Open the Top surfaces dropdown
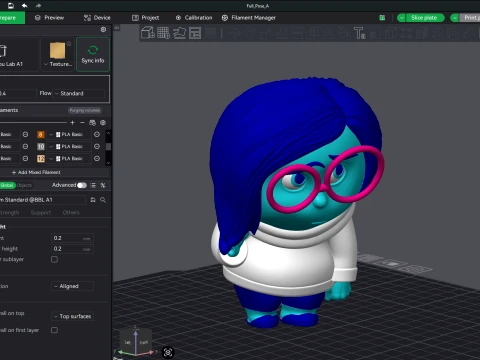 point(72,316)
